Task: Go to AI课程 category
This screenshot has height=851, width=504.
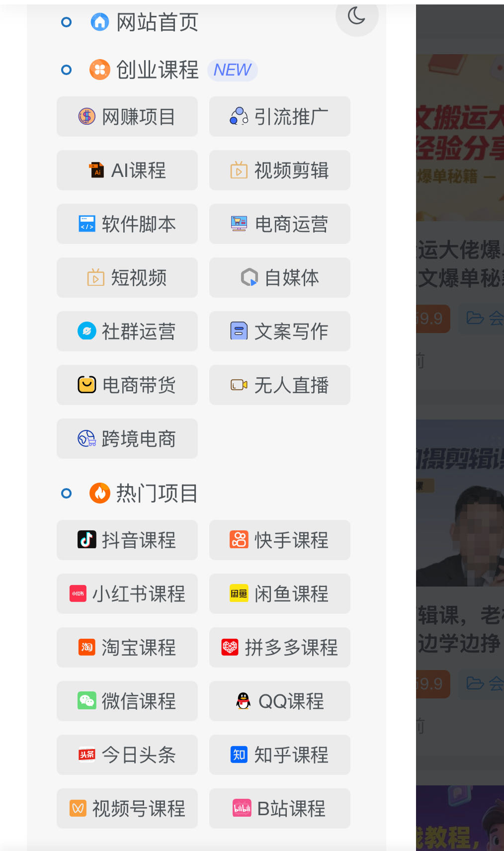Action: tap(127, 170)
